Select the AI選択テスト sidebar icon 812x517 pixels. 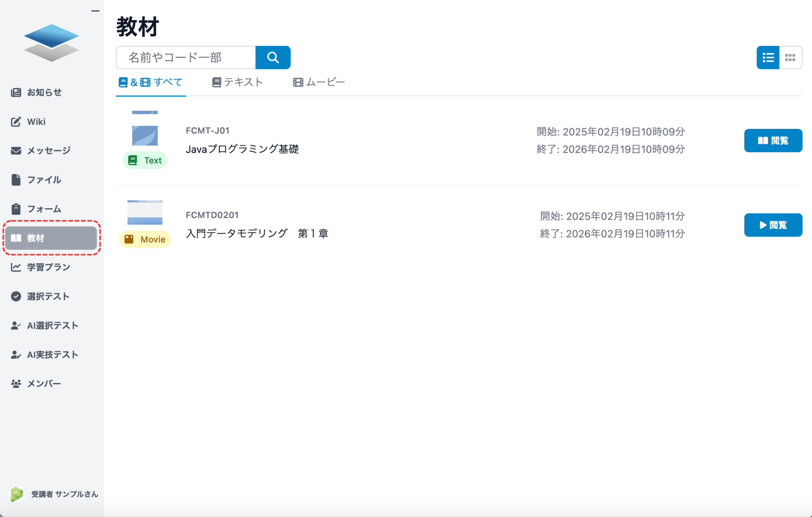point(52,326)
